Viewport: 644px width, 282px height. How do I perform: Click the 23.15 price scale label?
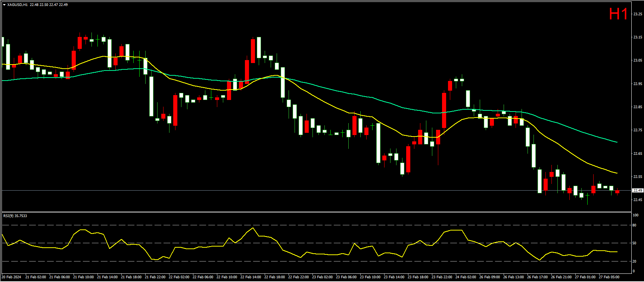[x=638, y=37]
